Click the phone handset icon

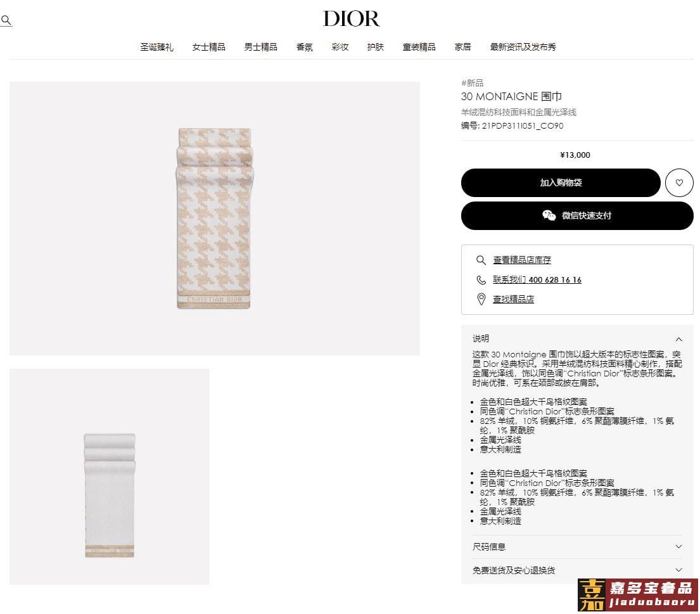(x=481, y=280)
